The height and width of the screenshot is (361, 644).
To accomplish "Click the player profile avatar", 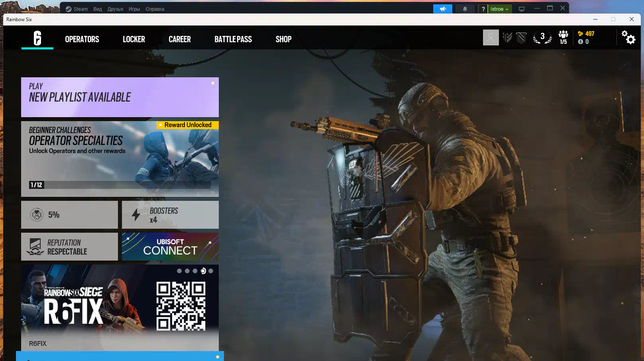I will coord(491,37).
